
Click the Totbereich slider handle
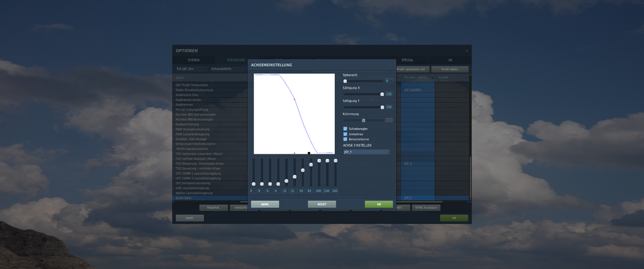(x=345, y=81)
